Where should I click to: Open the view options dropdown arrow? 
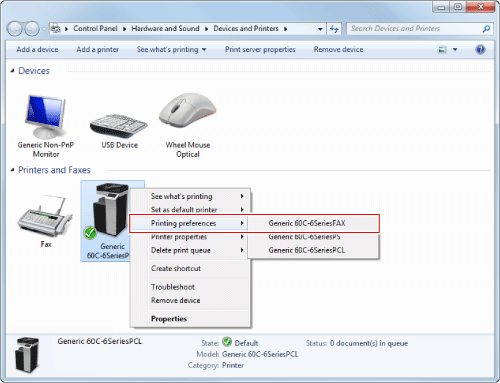[x=455, y=50]
